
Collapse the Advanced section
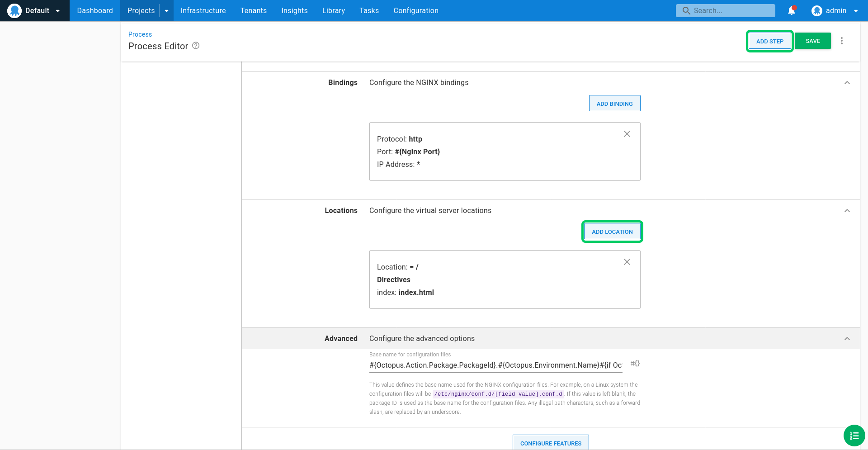click(847, 339)
